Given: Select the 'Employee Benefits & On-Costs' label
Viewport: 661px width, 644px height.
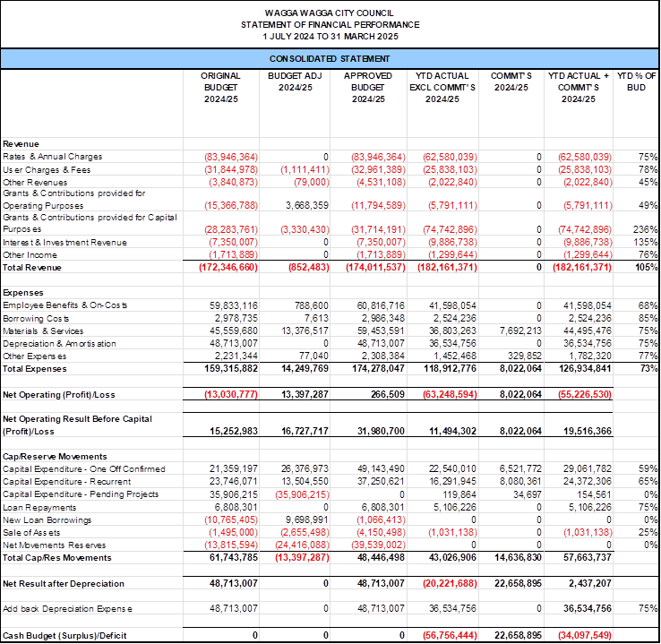Looking at the screenshot, I should [x=64, y=305].
